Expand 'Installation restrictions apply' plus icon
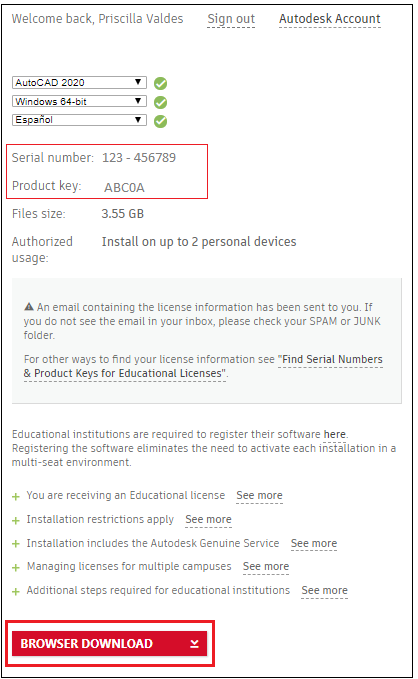The image size is (418, 679). click(16, 521)
